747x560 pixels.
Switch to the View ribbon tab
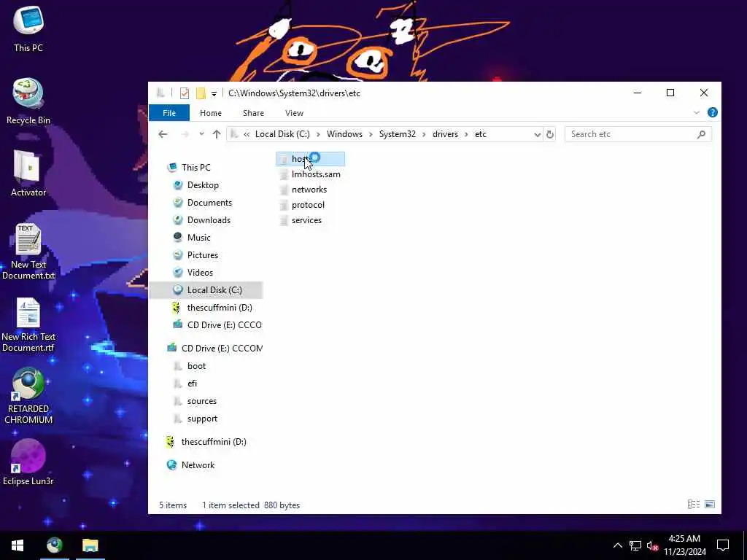(294, 113)
